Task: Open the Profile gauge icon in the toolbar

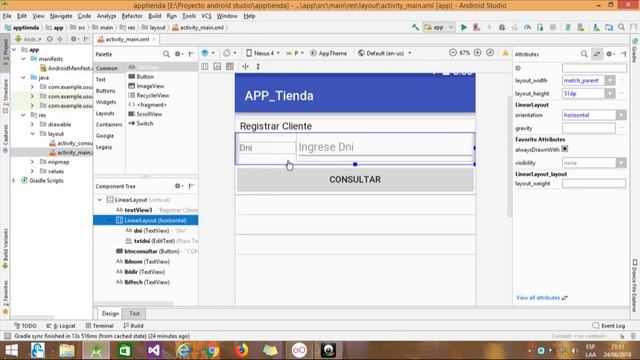Action: point(527,27)
